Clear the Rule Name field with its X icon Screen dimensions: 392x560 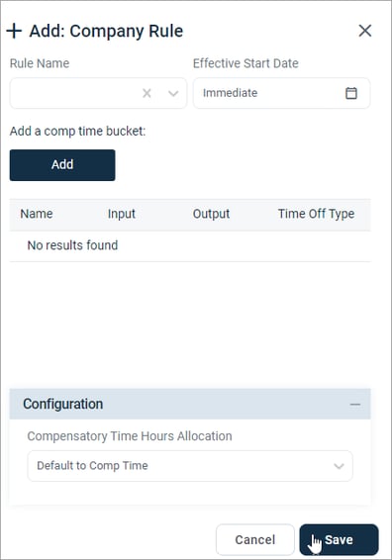pyautogui.click(x=147, y=94)
